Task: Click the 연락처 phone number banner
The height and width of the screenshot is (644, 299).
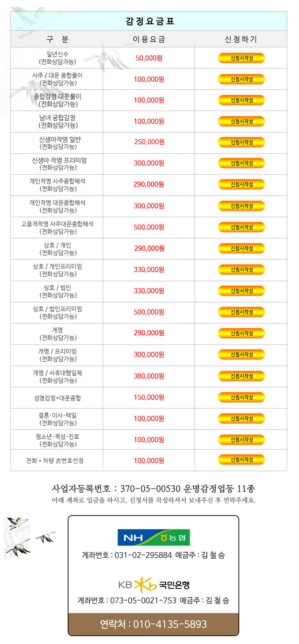Action: pos(153,624)
